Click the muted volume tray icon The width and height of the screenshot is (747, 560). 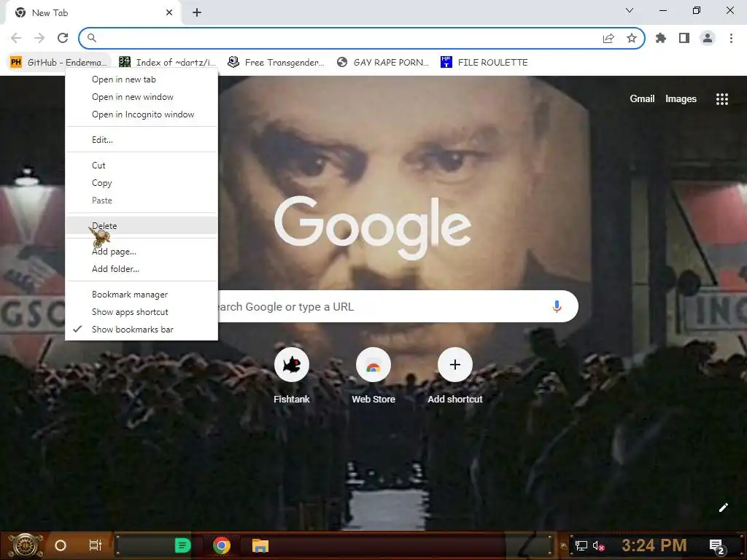click(x=599, y=545)
